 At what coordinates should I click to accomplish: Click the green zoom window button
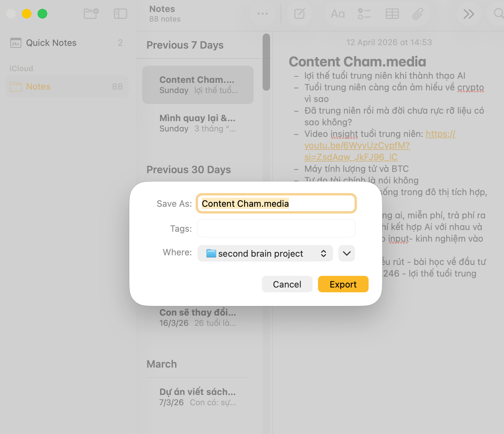coord(42,14)
